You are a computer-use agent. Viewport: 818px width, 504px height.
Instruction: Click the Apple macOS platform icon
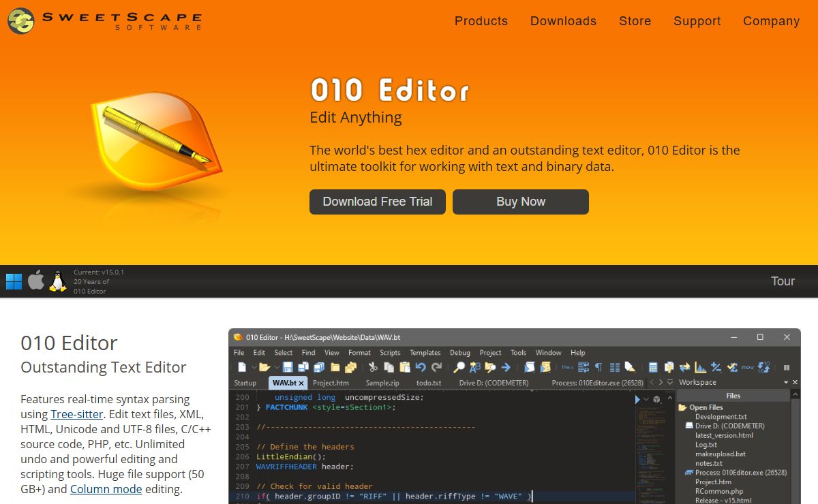coord(36,281)
